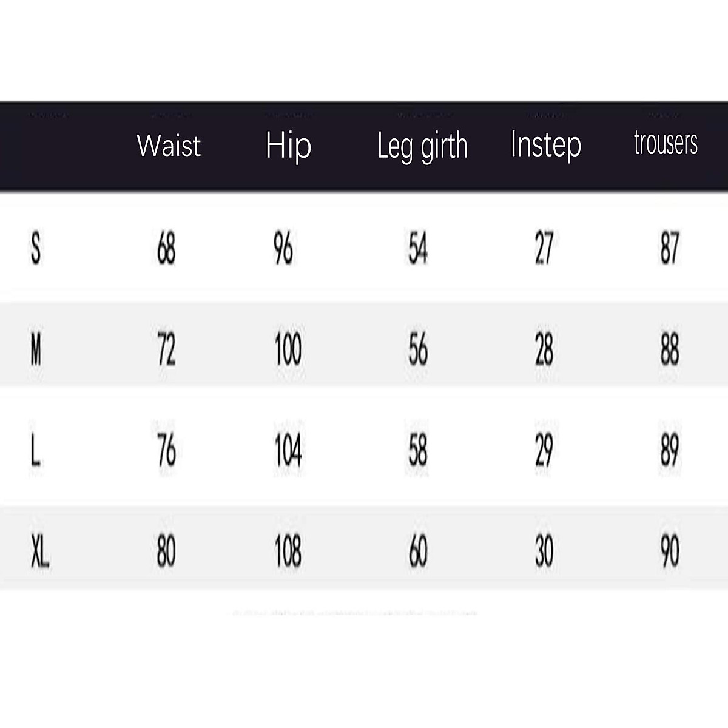The image size is (728, 728).
Task: Click the Leg girth column header
Action: coord(422,146)
